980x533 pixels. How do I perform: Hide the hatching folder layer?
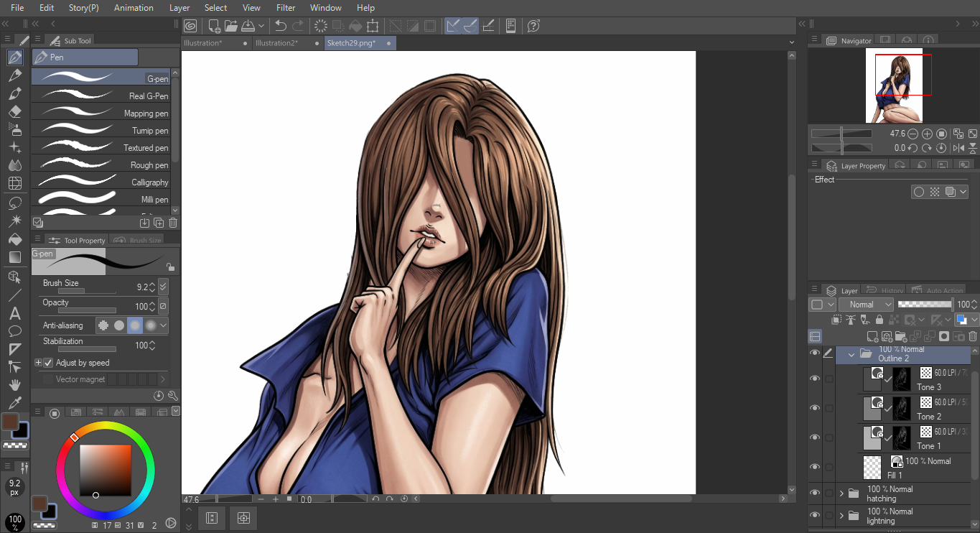[814, 493]
